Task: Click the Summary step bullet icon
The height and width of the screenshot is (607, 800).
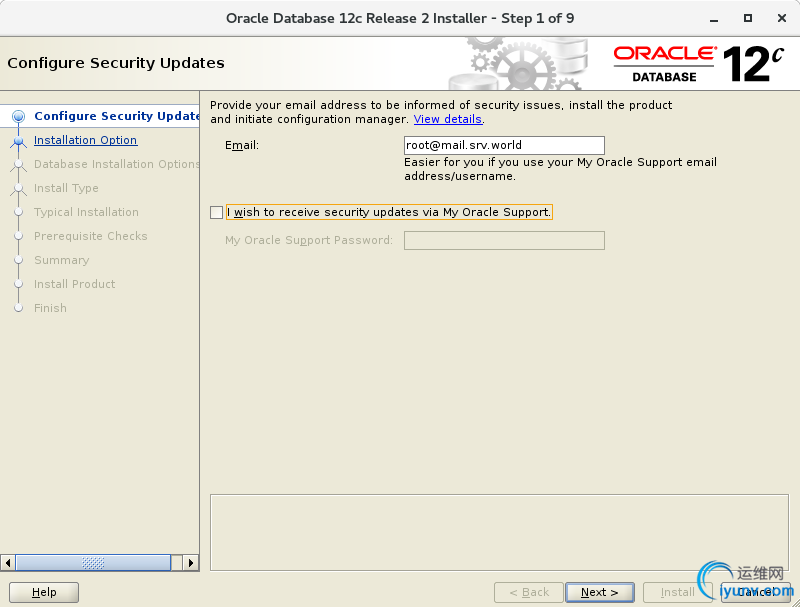Action: [x=18, y=260]
